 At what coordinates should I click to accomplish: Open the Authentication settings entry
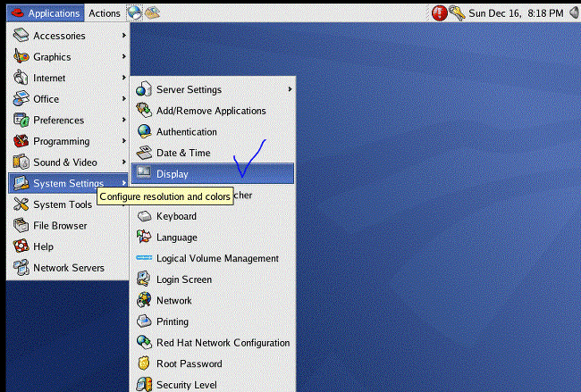click(x=213, y=132)
